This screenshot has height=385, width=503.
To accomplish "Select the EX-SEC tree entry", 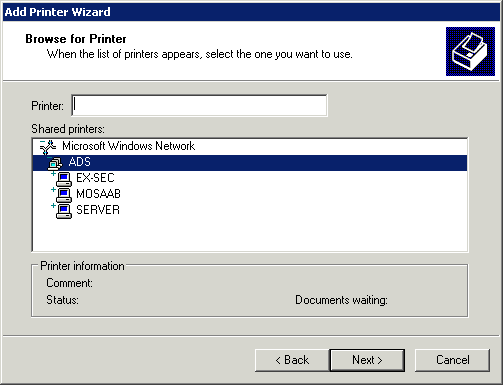I will click(95, 178).
